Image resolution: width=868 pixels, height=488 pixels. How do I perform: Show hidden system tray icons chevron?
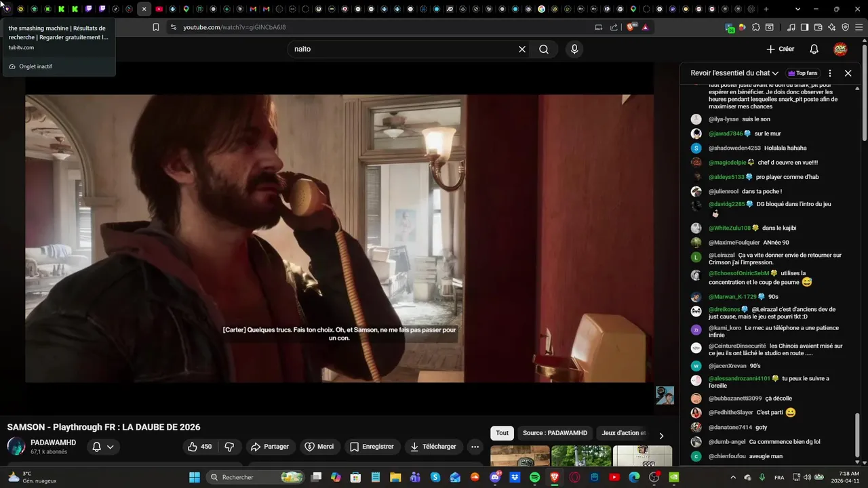[x=733, y=477]
